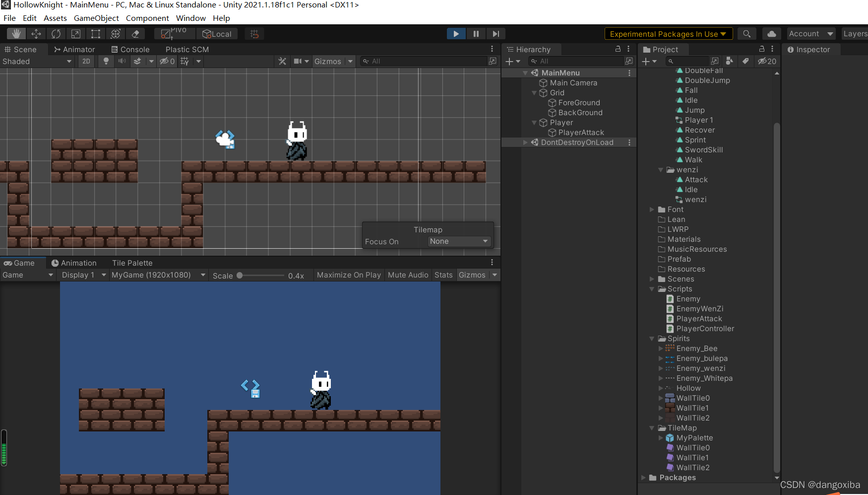Open the File menu
The image size is (868, 495).
(x=9, y=18)
